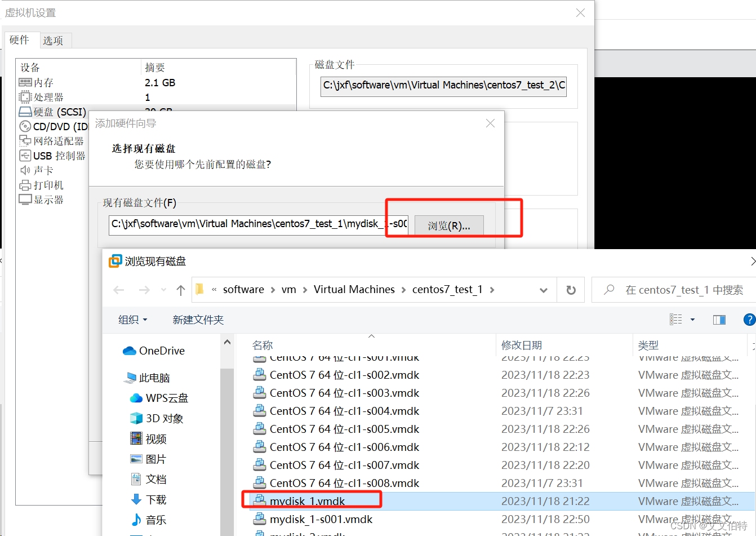Select the USB 控制器 icon
The height and width of the screenshot is (536, 756).
25,156
